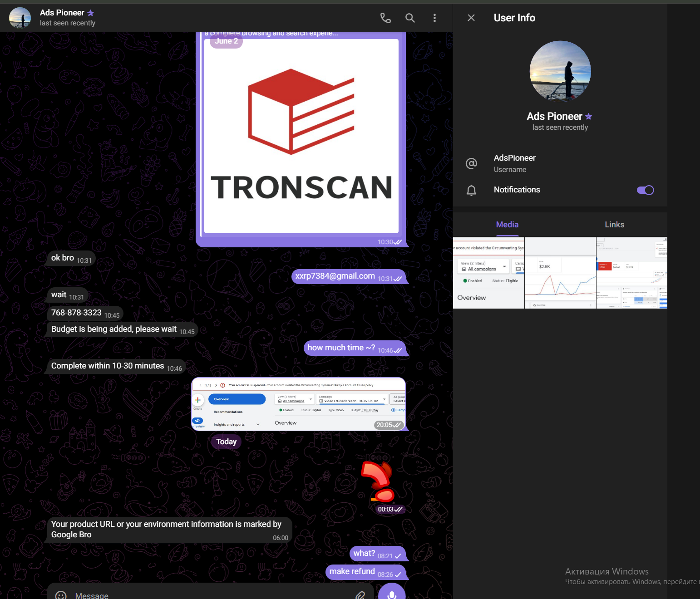Click the xxrp7384@gmail.com email link

pyautogui.click(x=335, y=276)
